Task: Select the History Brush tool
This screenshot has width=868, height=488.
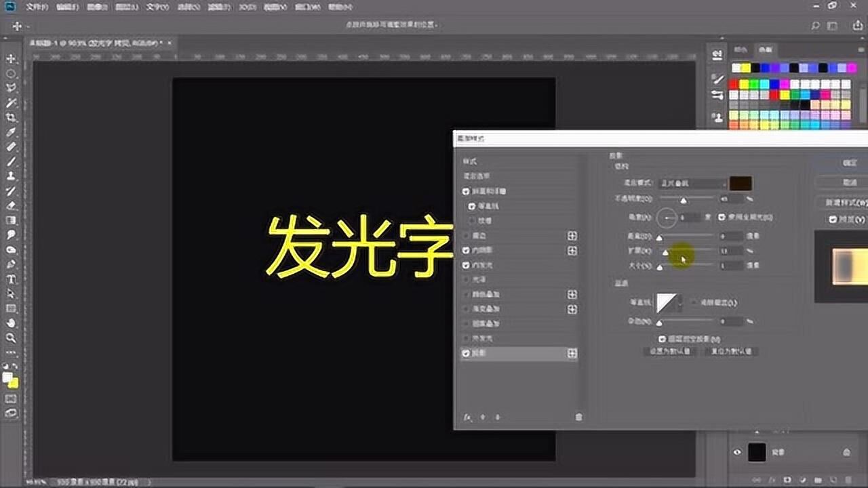Action: coord(11,191)
